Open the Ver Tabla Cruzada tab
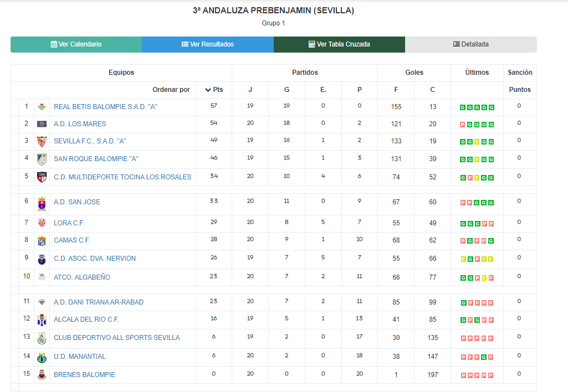 [x=340, y=44]
